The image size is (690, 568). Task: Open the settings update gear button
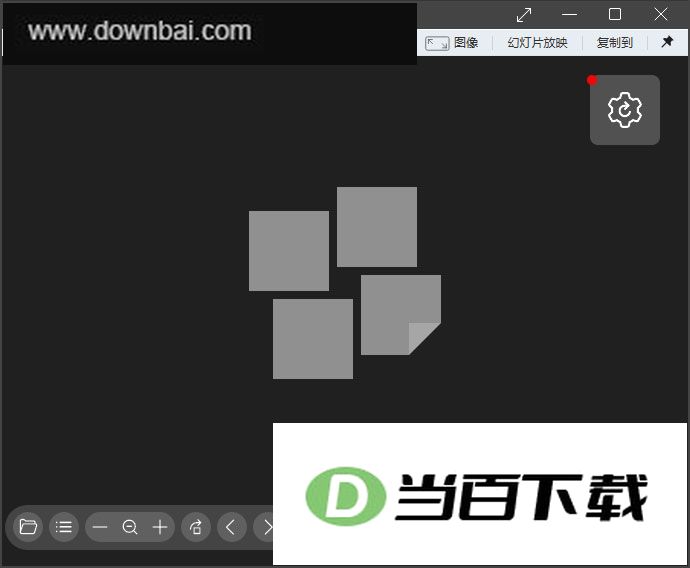(624, 110)
